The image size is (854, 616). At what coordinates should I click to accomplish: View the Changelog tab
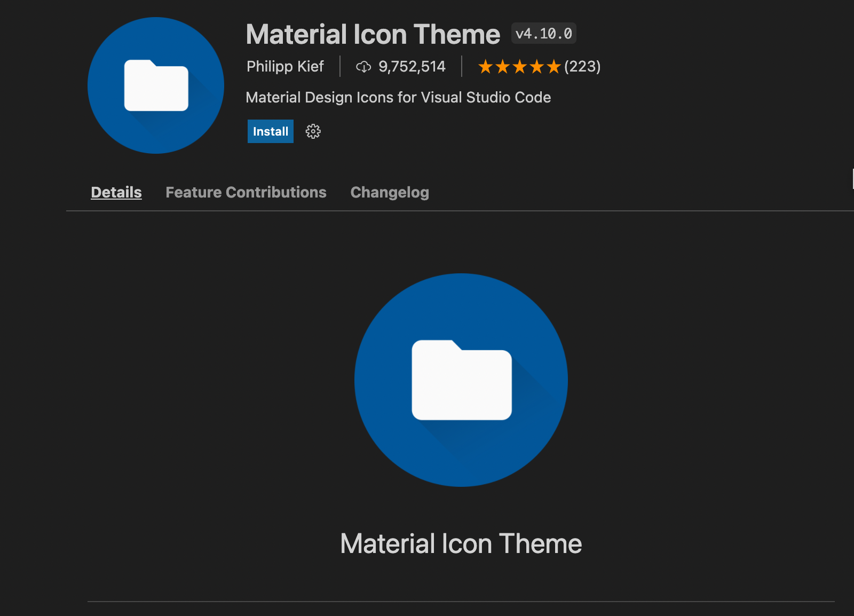[390, 192]
